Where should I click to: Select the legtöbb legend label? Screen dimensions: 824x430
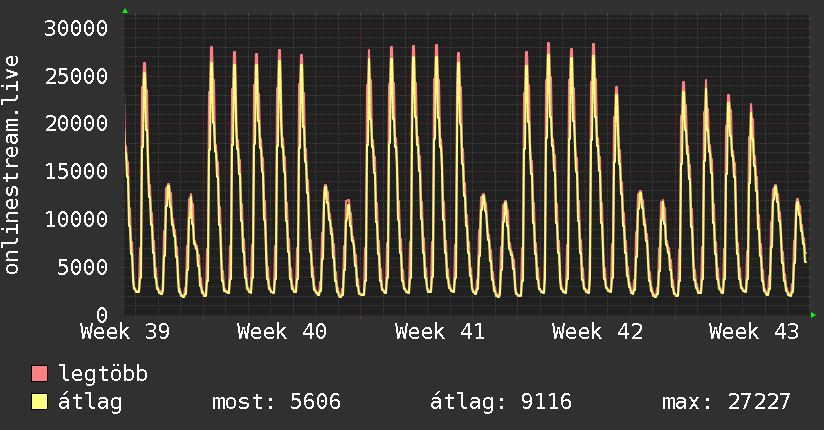[x=103, y=373]
